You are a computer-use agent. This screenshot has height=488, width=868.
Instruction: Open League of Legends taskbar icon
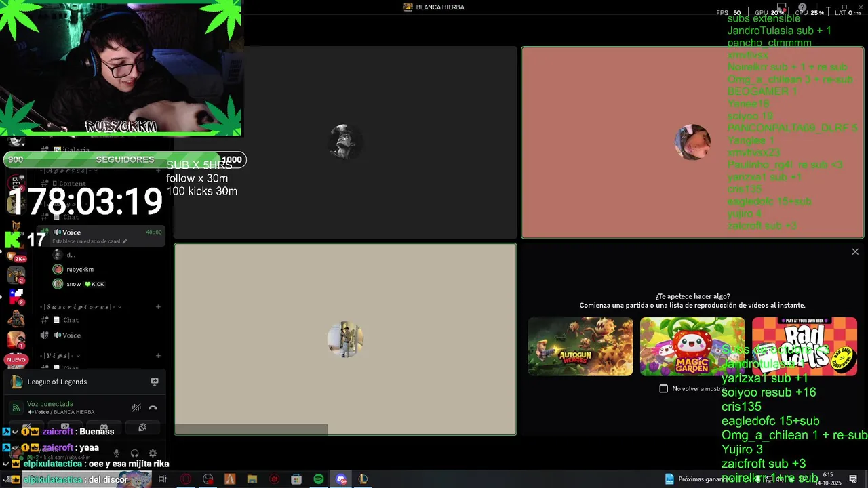click(363, 479)
